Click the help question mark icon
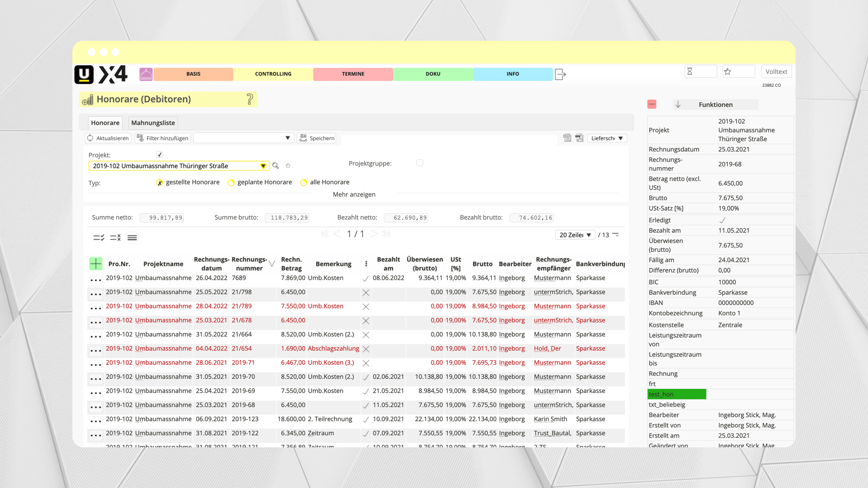This screenshot has height=488, width=868. (x=250, y=99)
